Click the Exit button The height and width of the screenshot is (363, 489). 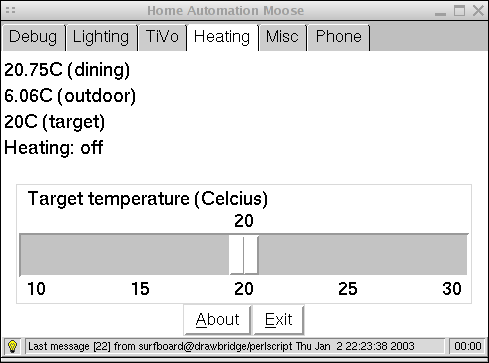[x=279, y=320]
